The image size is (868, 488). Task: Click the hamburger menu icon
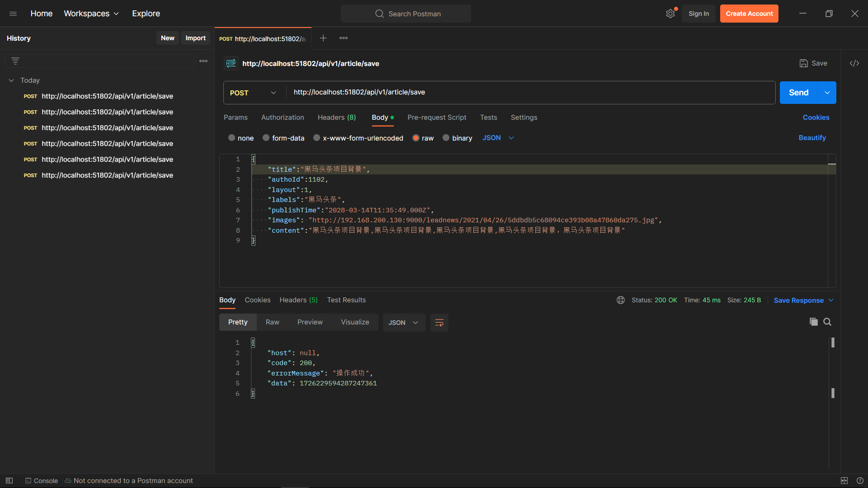tap(13, 14)
